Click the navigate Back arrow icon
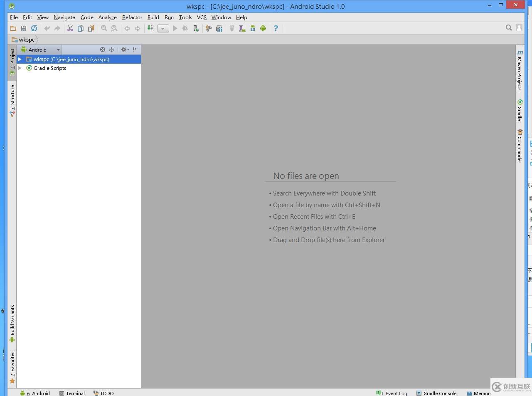The height and width of the screenshot is (396, 532). point(127,28)
